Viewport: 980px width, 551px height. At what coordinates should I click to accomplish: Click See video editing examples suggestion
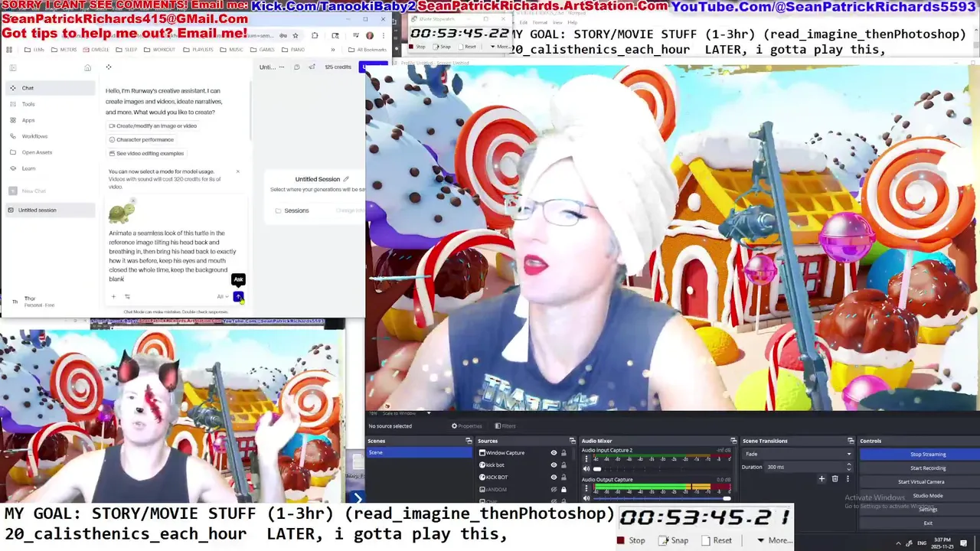[x=146, y=153]
